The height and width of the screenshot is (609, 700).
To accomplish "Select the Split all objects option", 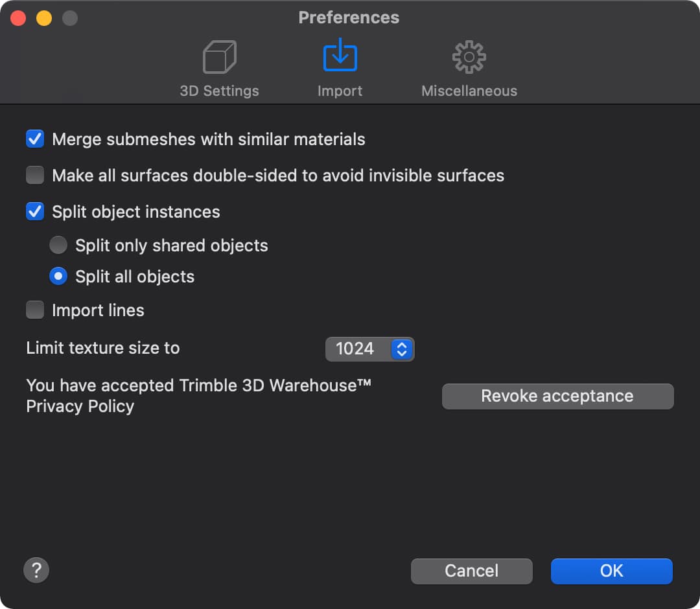I will pos(58,276).
